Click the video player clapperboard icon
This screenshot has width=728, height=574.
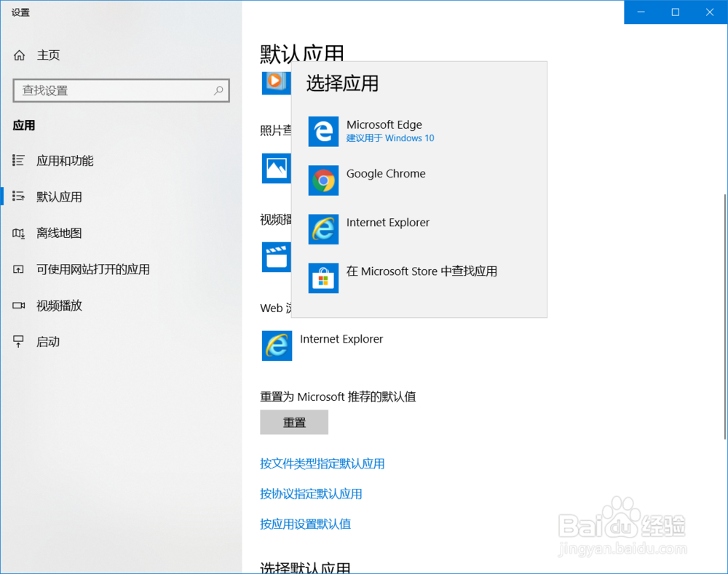click(x=276, y=257)
